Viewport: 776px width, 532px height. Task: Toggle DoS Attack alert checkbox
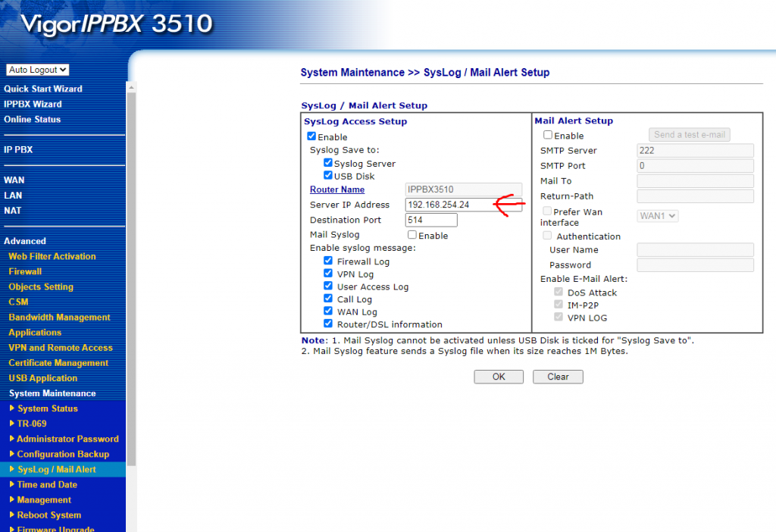[559, 292]
